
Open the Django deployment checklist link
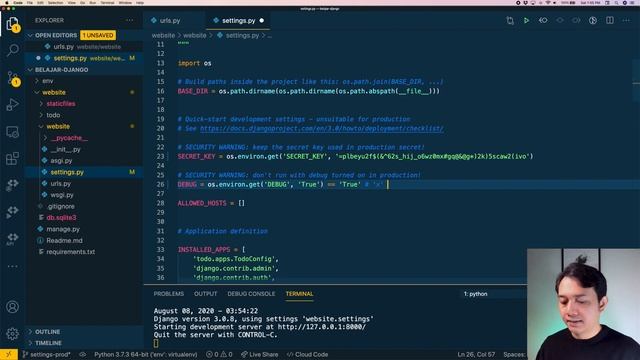coord(322,129)
